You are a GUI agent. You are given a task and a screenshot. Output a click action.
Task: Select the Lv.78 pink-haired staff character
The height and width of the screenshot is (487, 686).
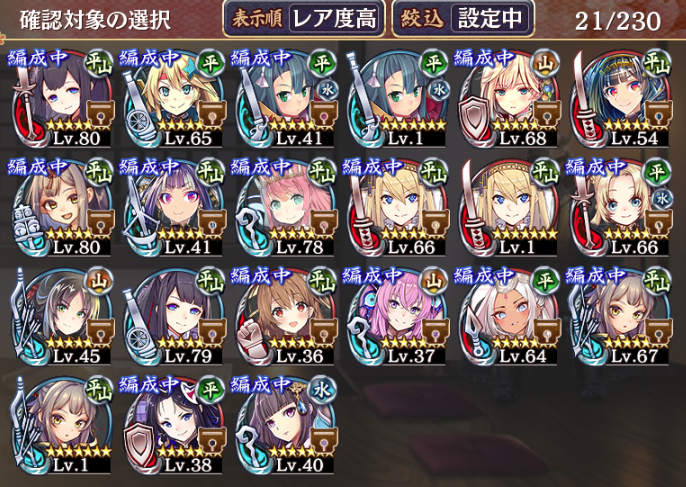tap(284, 207)
